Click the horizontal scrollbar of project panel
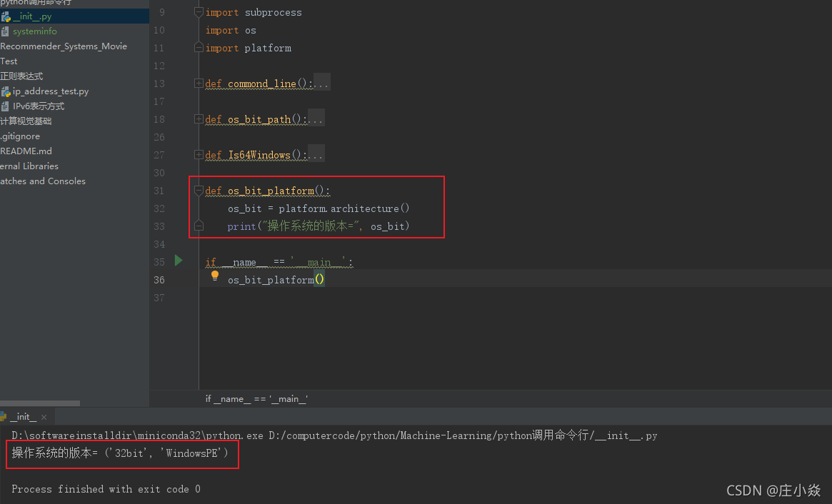 pyautogui.click(x=40, y=403)
